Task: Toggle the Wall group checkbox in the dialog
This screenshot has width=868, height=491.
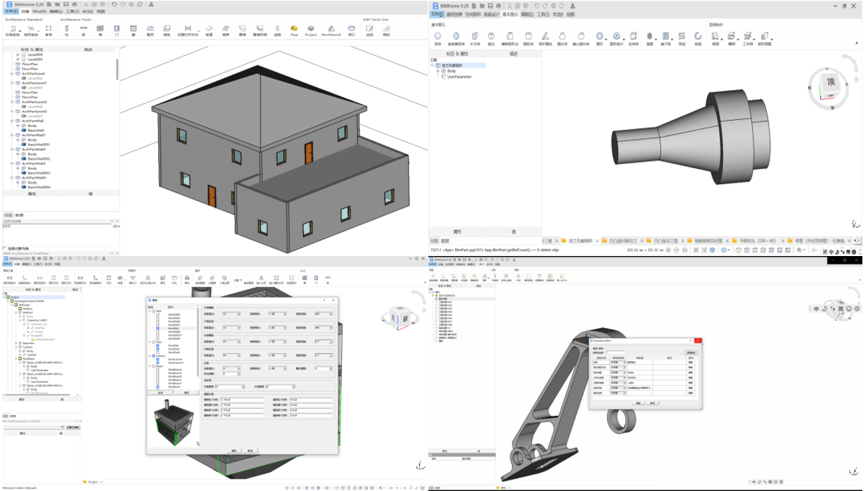Action: [154, 311]
